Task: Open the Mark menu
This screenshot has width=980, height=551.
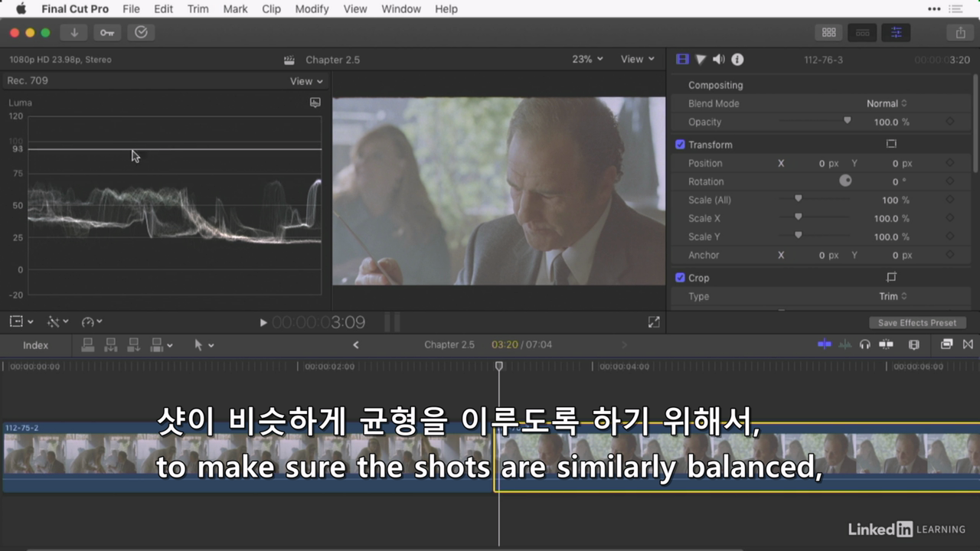Action: [x=235, y=9]
